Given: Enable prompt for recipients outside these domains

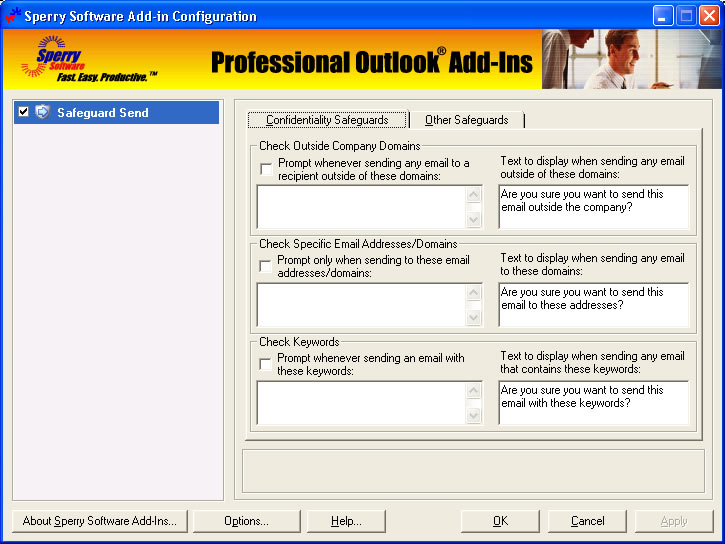Looking at the screenshot, I should point(266,169).
